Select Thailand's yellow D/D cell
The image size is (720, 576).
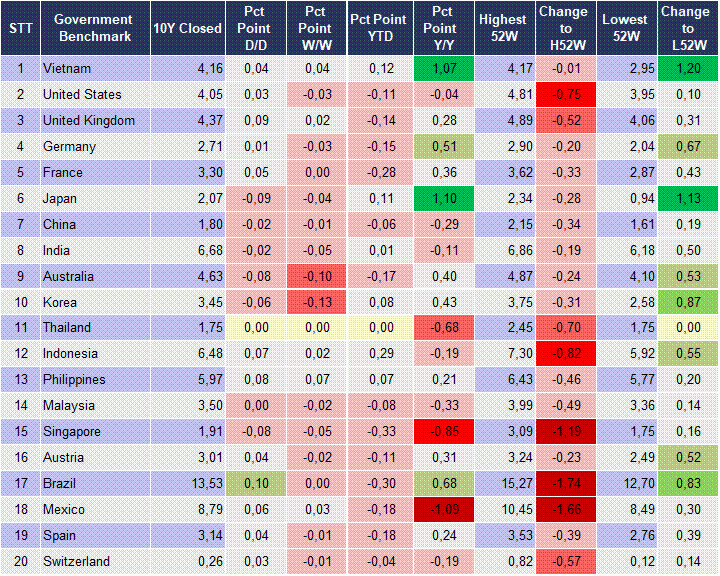coord(256,328)
